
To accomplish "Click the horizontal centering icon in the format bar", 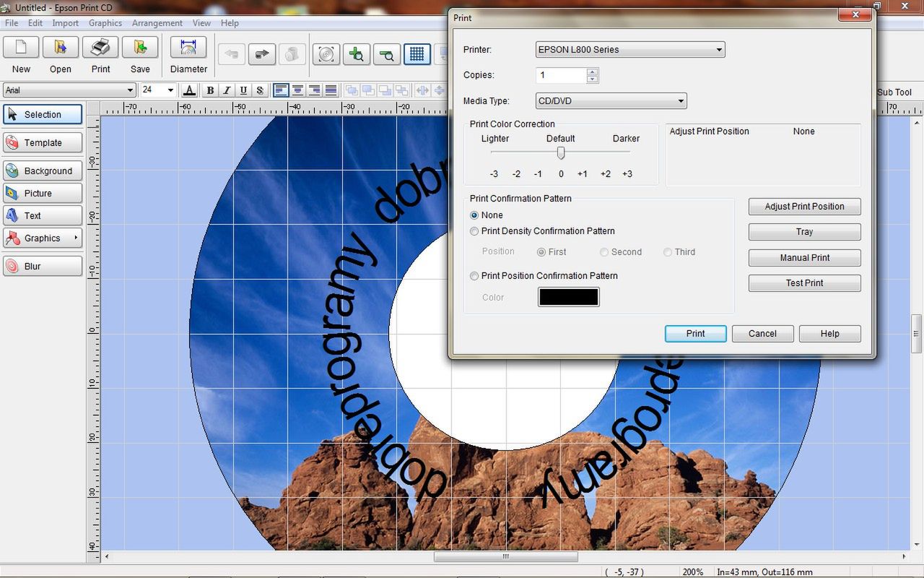I will point(422,90).
